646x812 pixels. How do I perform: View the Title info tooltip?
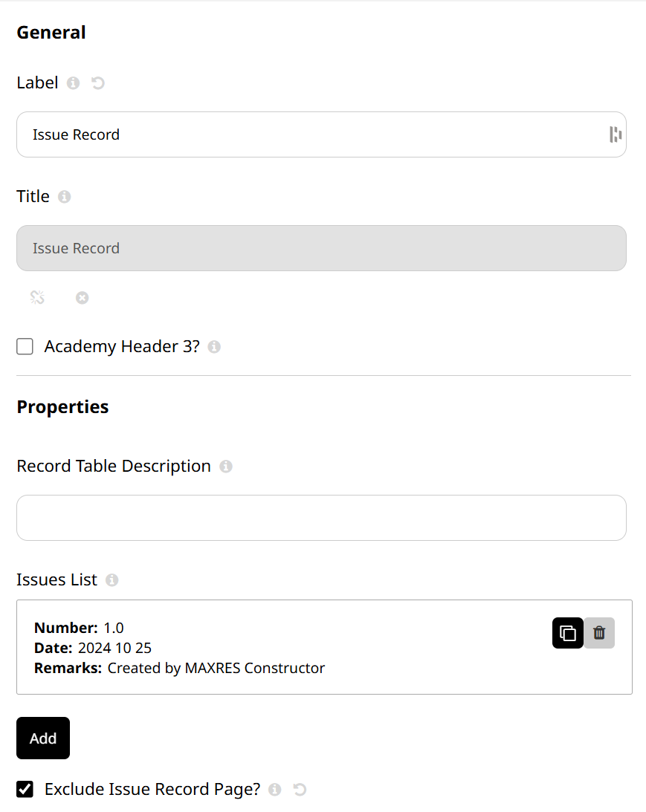click(x=64, y=197)
